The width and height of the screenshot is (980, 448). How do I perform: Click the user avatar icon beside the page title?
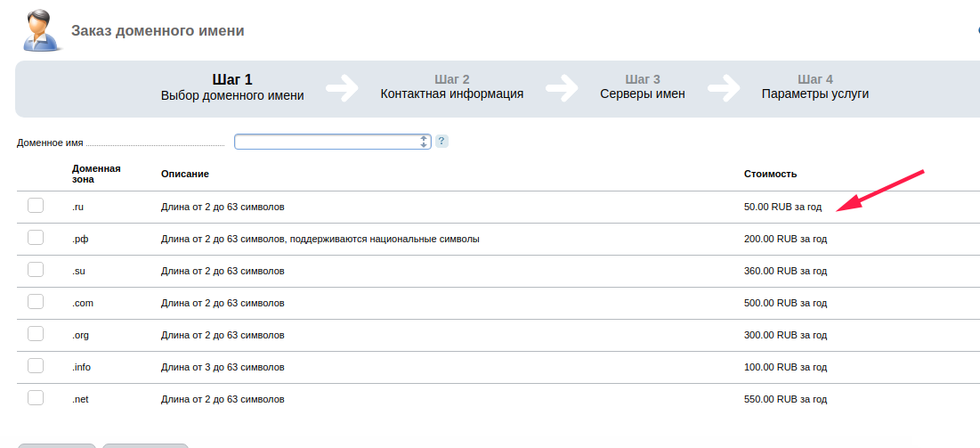coord(37,31)
